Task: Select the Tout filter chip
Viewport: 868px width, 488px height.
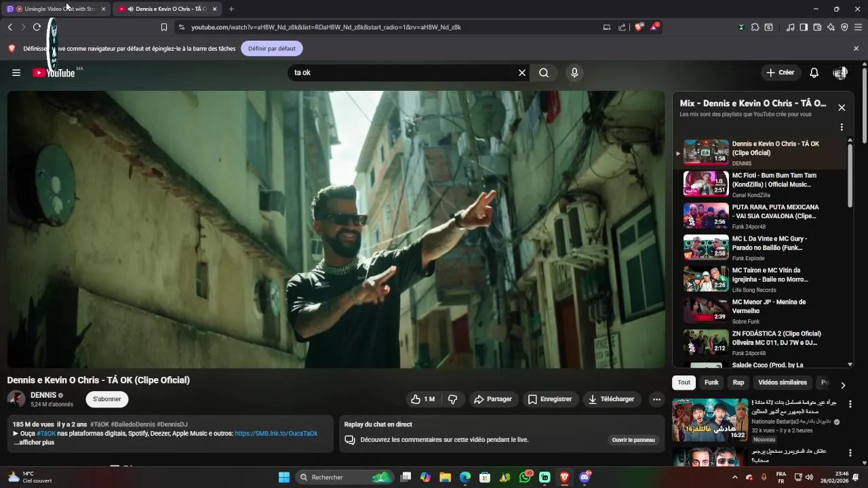Action: click(684, 382)
